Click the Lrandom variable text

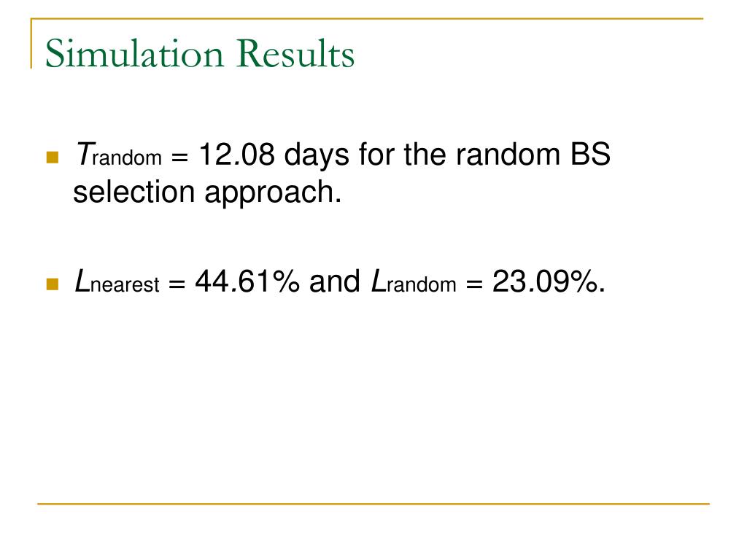[414, 281]
